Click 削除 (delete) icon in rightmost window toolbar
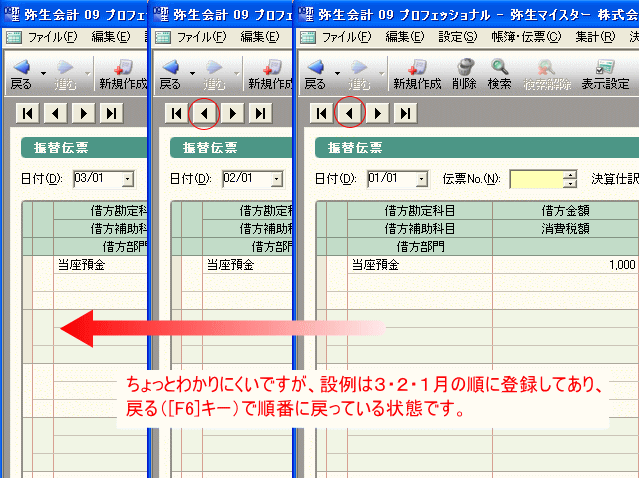The image size is (639, 478). pyautogui.click(x=465, y=73)
